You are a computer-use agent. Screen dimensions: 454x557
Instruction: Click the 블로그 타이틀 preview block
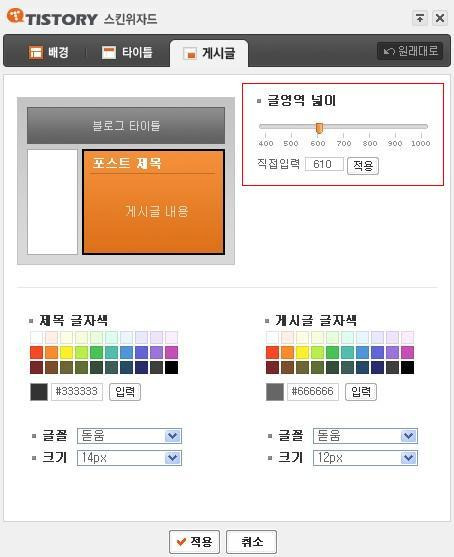(x=126, y=125)
